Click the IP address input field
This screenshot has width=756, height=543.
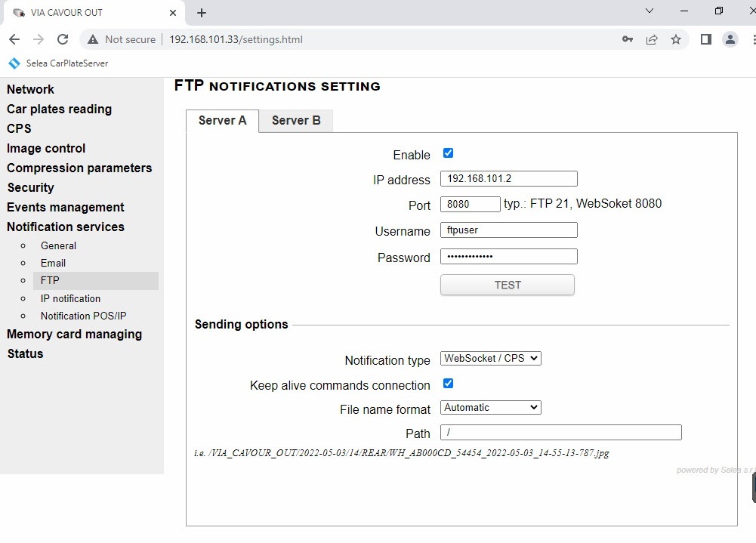click(x=508, y=179)
